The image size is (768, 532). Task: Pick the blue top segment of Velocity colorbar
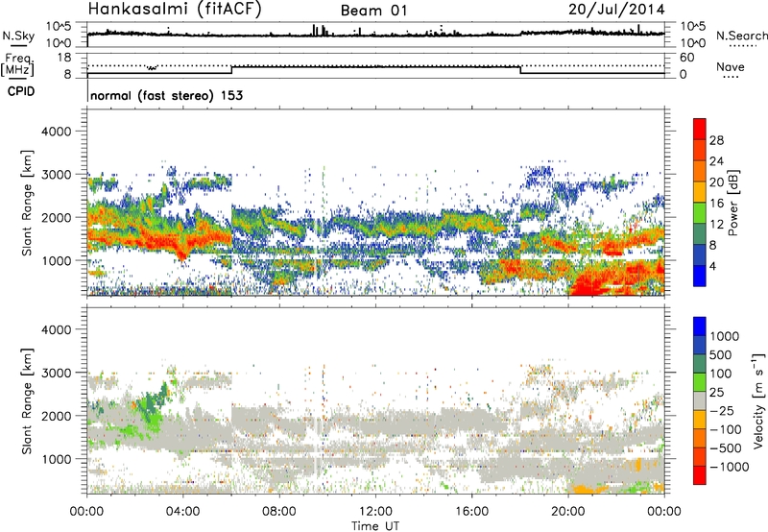[x=700, y=326]
